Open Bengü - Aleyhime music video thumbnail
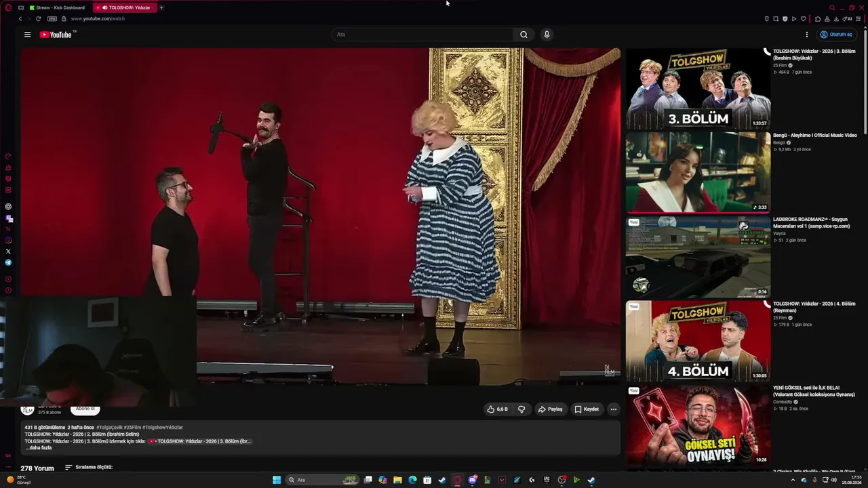The height and width of the screenshot is (488, 868). [x=698, y=173]
